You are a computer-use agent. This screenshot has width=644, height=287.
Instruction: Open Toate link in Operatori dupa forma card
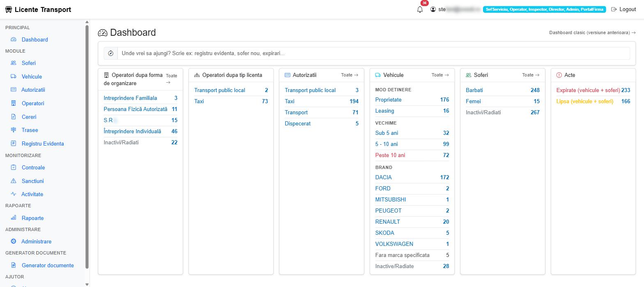click(171, 79)
